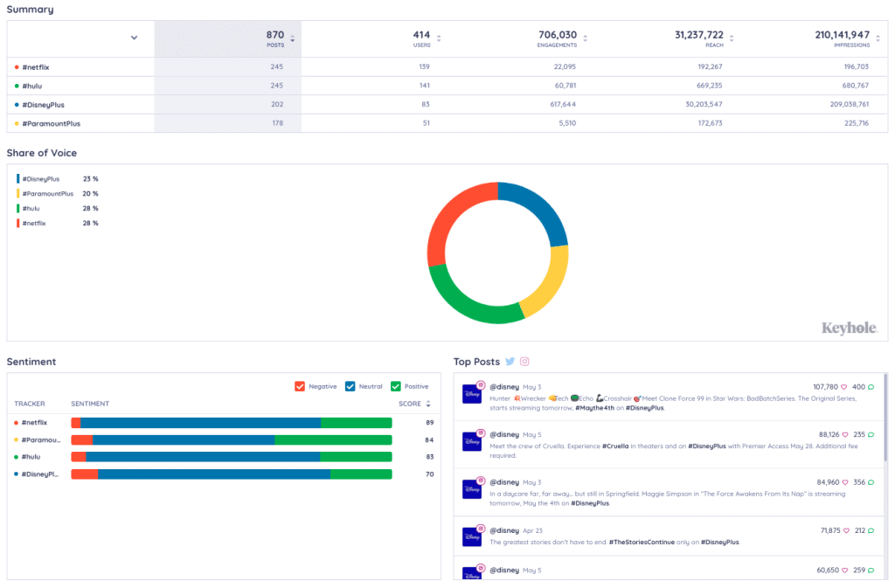This screenshot has width=895, height=588.
Task: Click the comment icon next to 356
Action: point(871,482)
